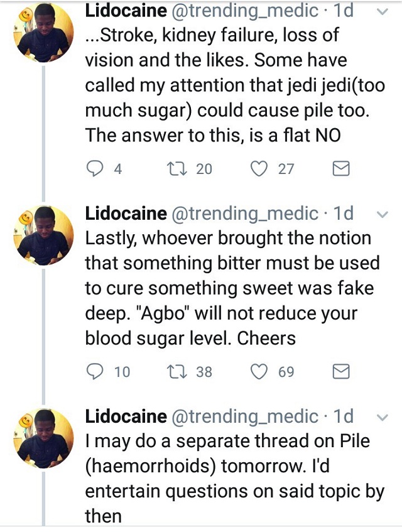Send 'flat NO' tweet via direct message
This screenshot has height=532, width=402.
click(340, 168)
